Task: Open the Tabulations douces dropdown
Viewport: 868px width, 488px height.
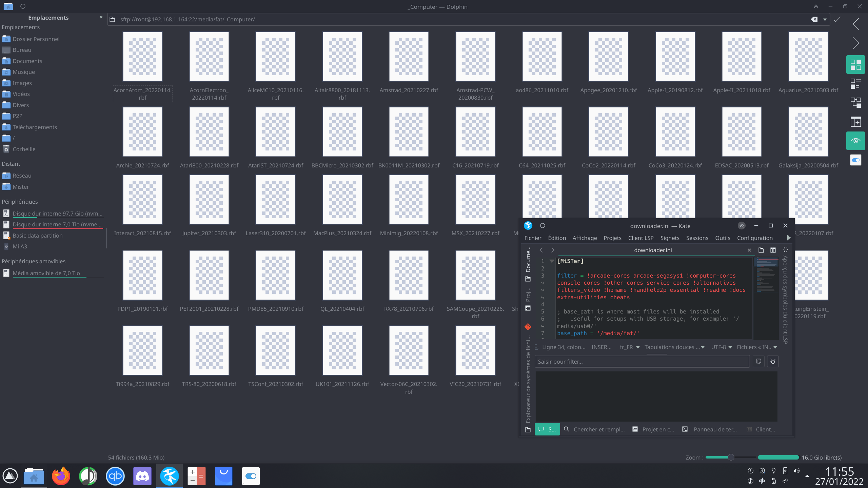Action: pyautogui.click(x=674, y=347)
